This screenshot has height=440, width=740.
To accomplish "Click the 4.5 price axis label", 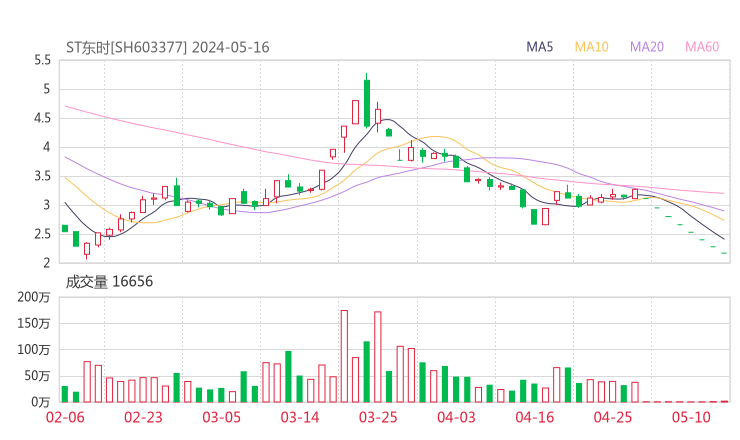I will (42, 118).
